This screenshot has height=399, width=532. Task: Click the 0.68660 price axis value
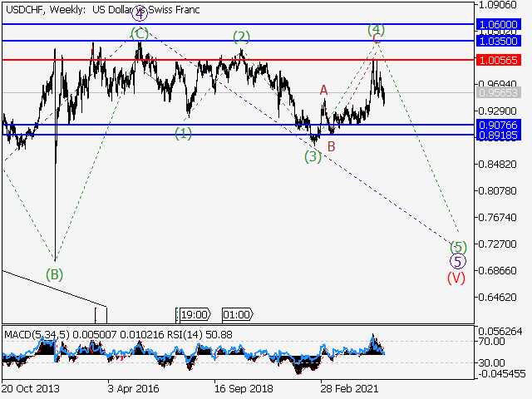click(497, 271)
